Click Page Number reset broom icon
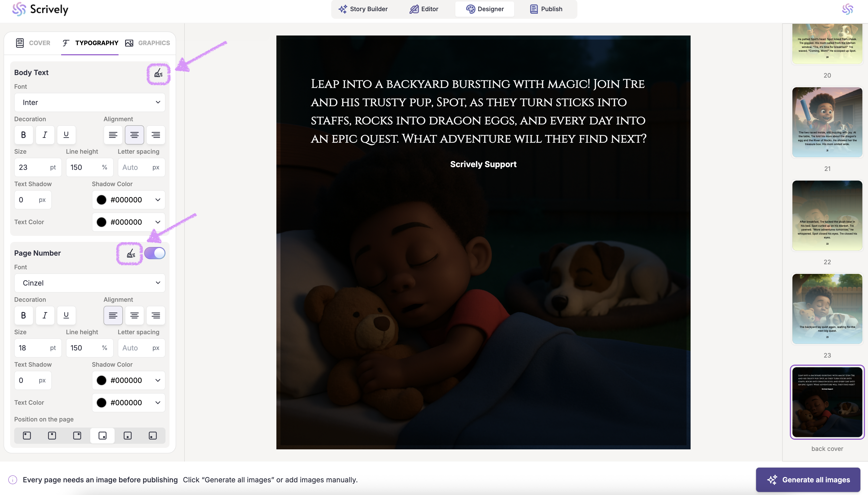The height and width of the screenshot is (495, 868). (131, 253)
